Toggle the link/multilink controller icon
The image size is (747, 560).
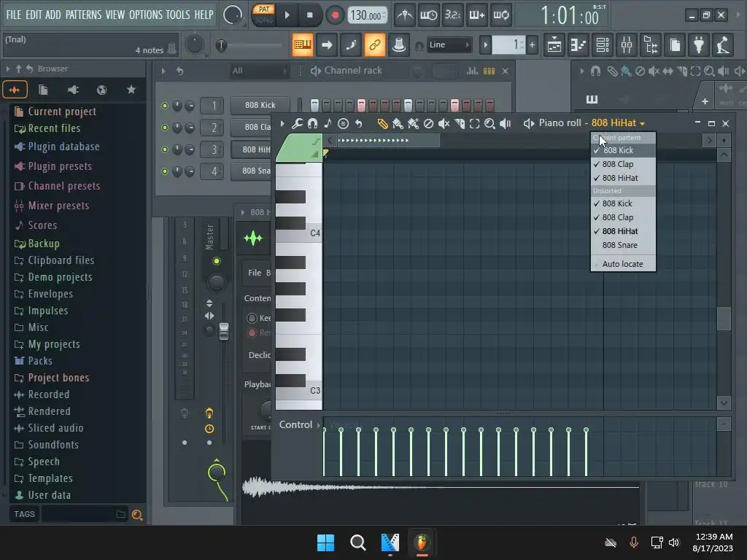click(x=374, y=45)
